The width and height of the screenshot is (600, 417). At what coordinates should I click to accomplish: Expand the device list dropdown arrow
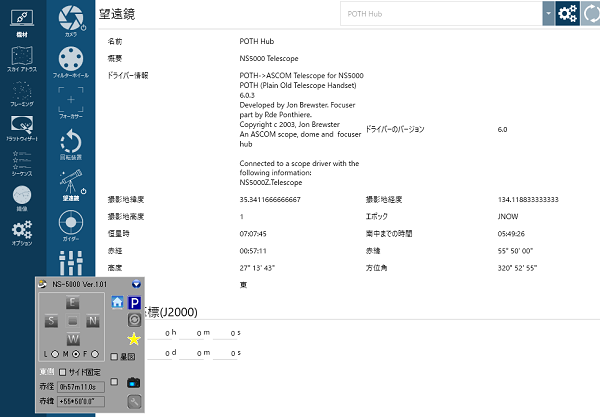pos(548,14)
